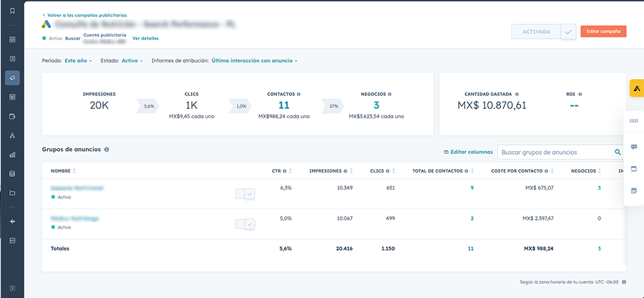Click the info icon next to CANTIDAD GASTADA
Image resolution: width=644 pixels, height=298 pixels.
coord(517,94)
